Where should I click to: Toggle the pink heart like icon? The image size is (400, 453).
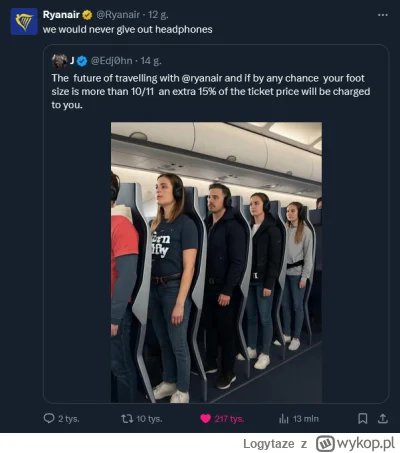click(205, 419)
